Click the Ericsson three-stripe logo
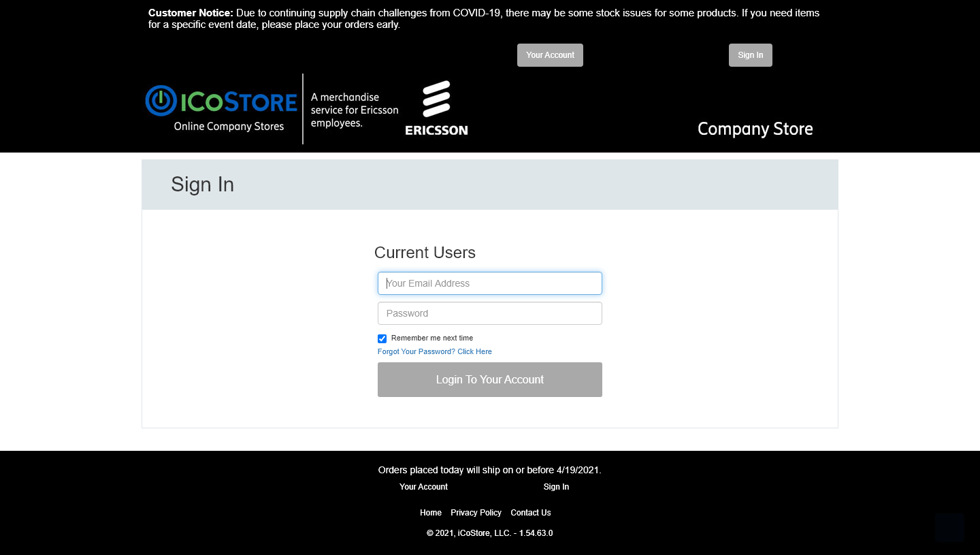The image size is (980, 555). [x=436, y=99]
